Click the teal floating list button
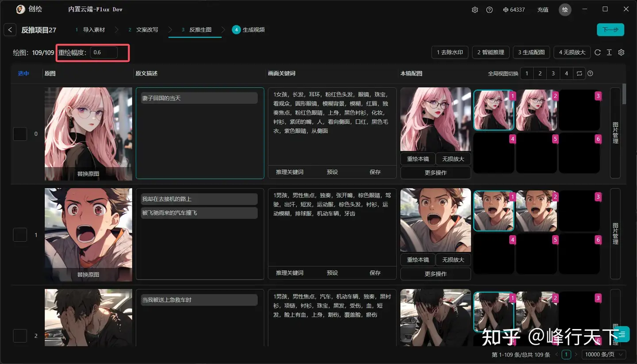637x364 pixels. [622, 334]
